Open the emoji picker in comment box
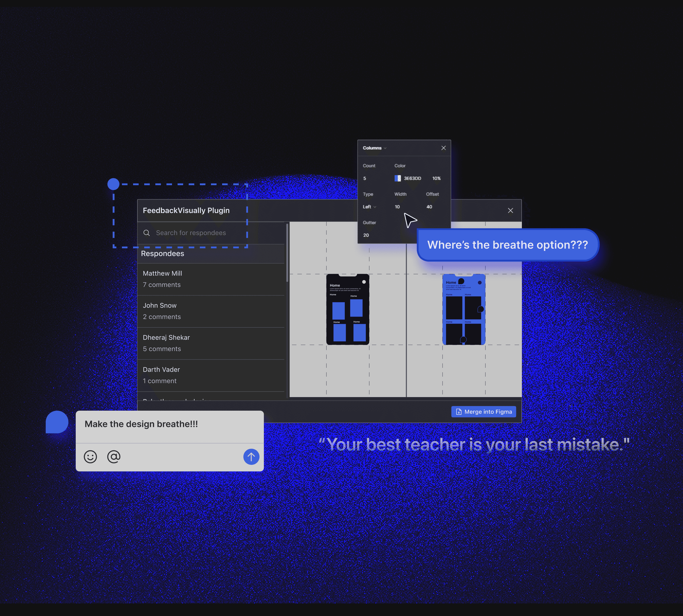The height and width of the screenshot is (616, 683). click(x=90, y=457)
